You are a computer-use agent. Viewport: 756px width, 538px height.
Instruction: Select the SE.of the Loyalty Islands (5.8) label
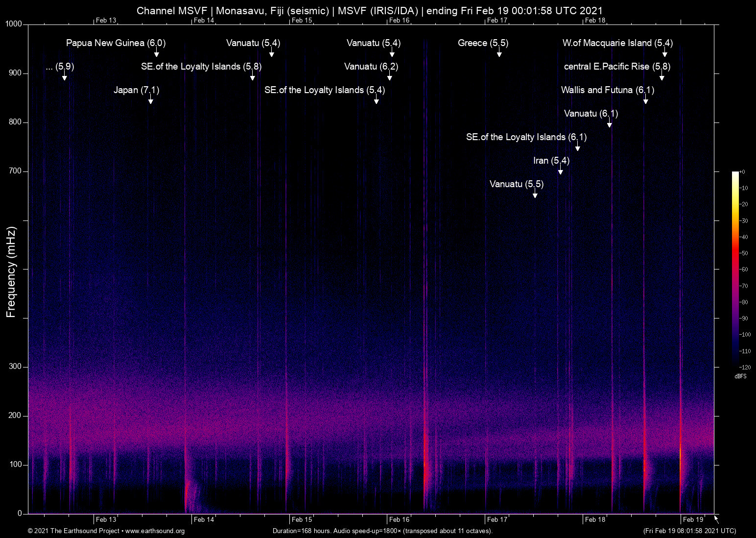[x=201, y=67]
